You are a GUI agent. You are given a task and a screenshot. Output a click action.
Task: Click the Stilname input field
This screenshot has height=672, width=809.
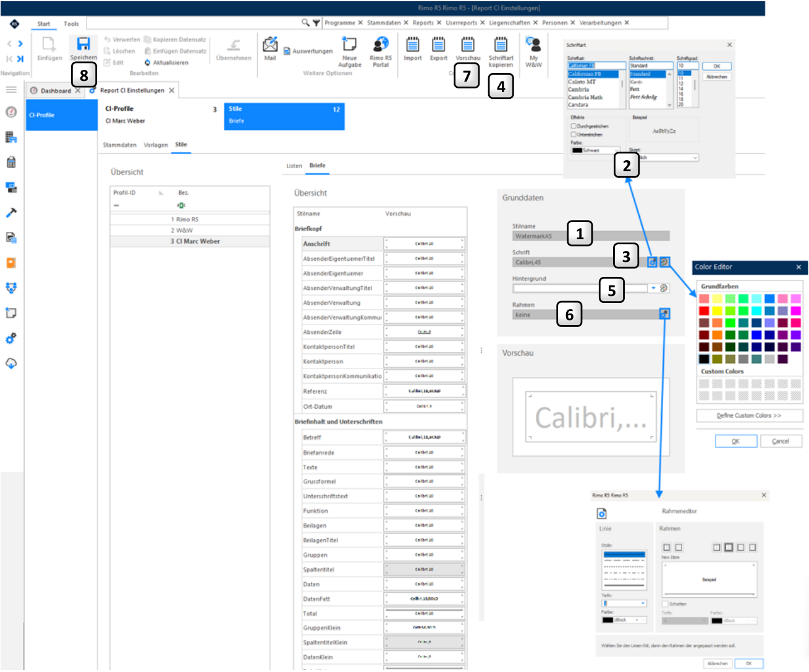[591, 236]
